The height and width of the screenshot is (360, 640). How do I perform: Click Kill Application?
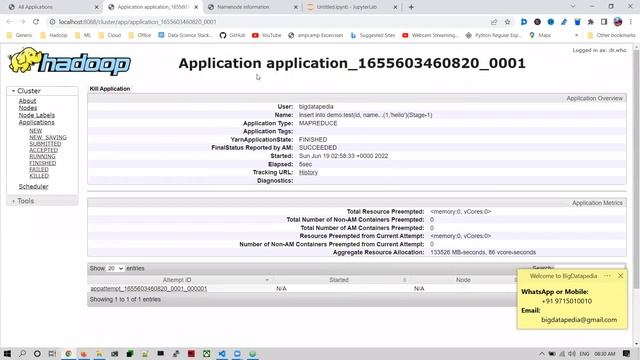[x=110, y=89]
